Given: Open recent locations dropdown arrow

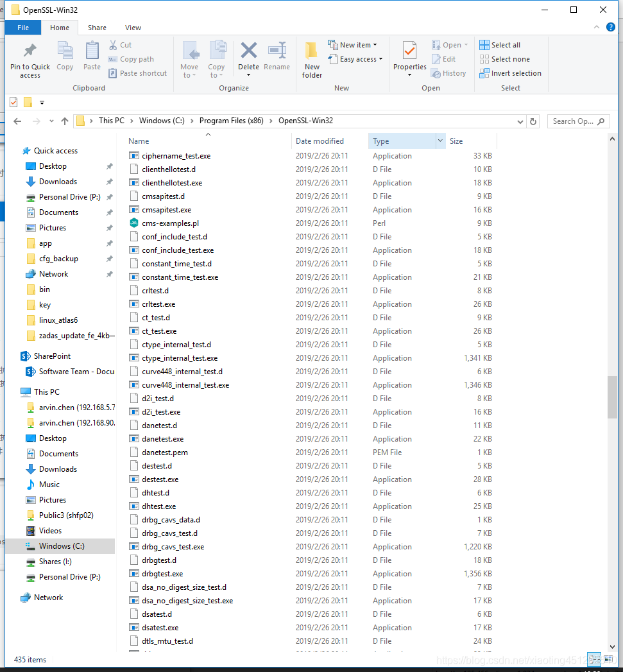Looking at the screenshot, I should point(51,121).
